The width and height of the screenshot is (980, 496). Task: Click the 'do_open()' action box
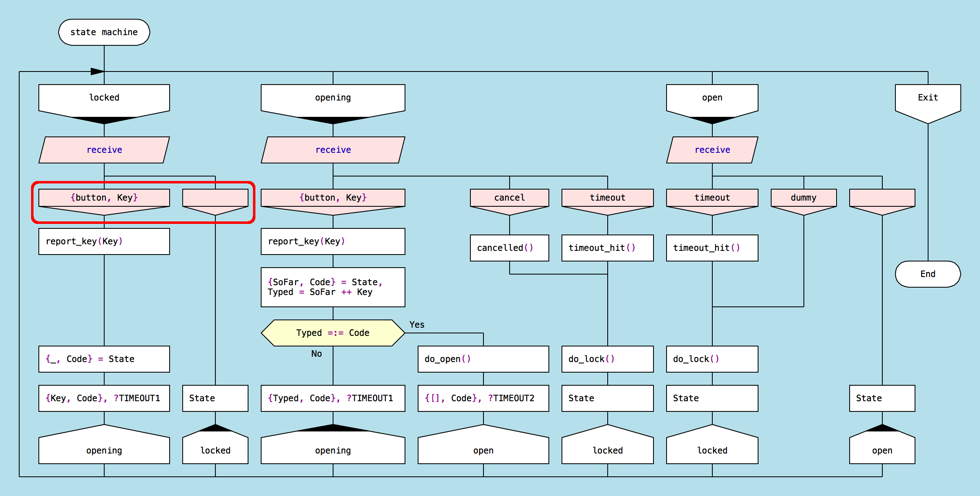[x=483, y=359]
